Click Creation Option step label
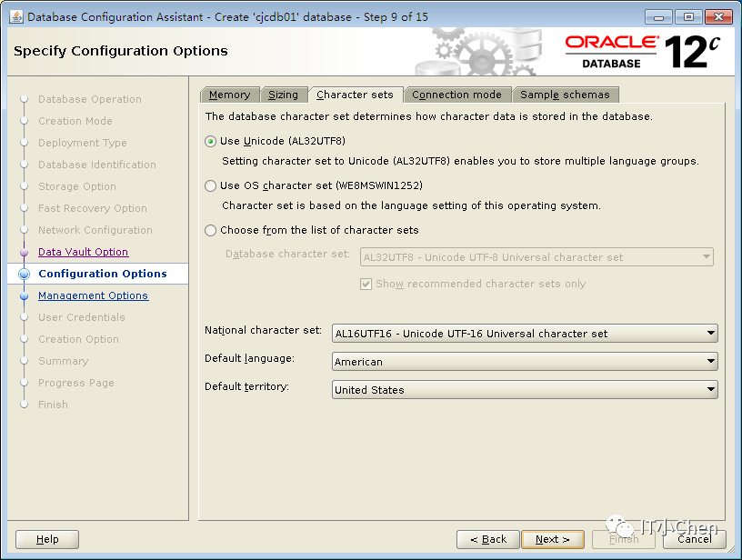The image size is (742, 560). [x=78, y=339]
